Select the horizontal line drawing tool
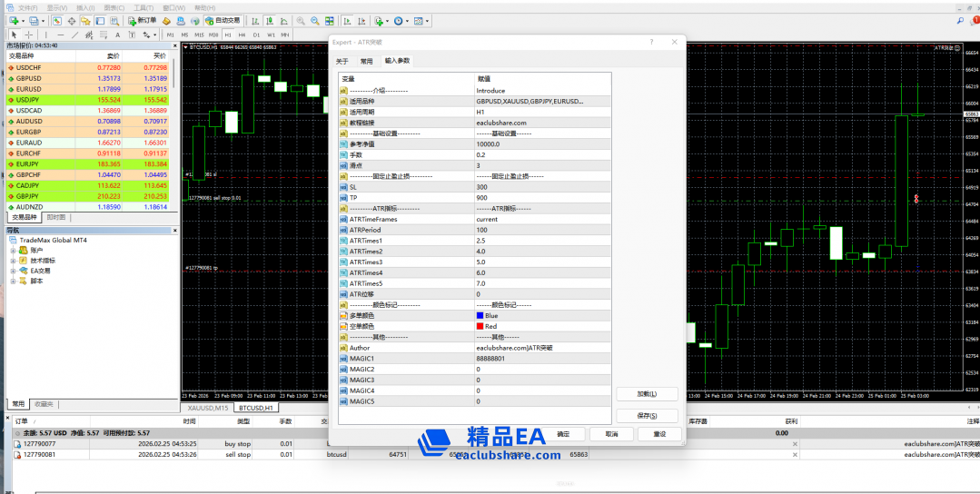This screenshot has width=980, height=494. click(x=60, y=35)
